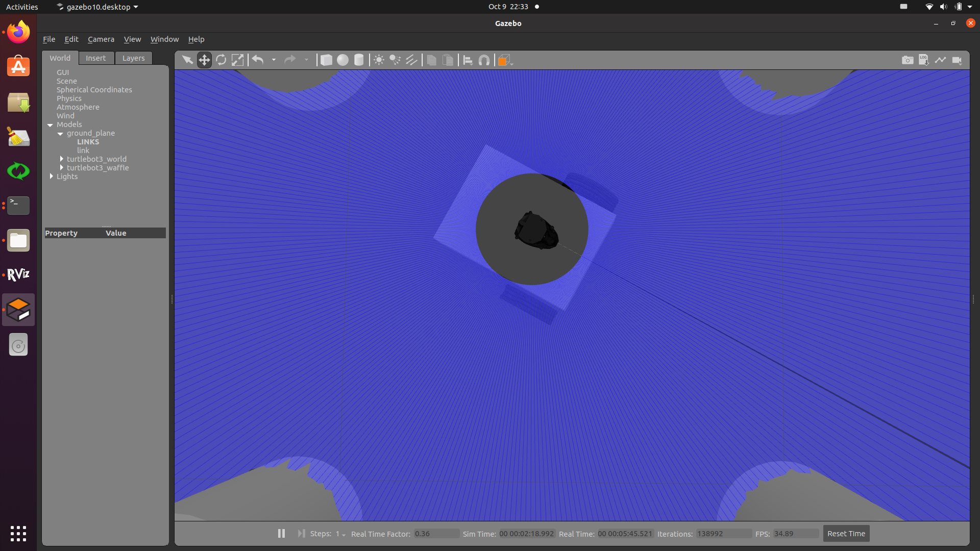Toggle translate mode tool
The image size is (980, 551).
pyautogui.click(x=204, y=60)
